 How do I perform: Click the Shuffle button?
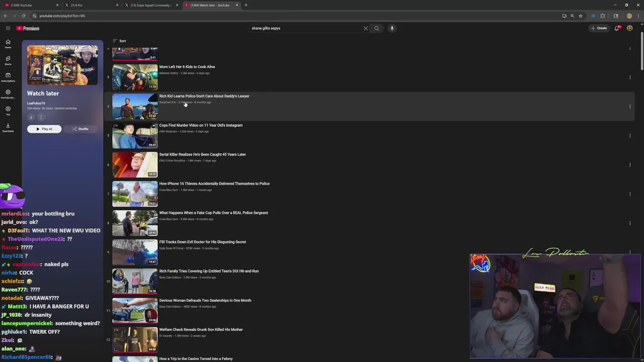(80, 129)
